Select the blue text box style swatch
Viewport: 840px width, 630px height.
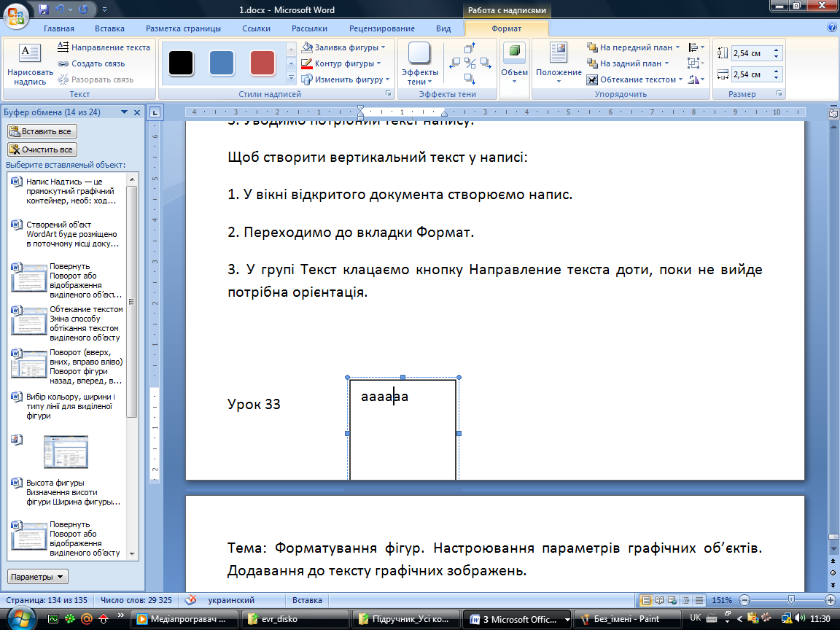click(221, 63)
